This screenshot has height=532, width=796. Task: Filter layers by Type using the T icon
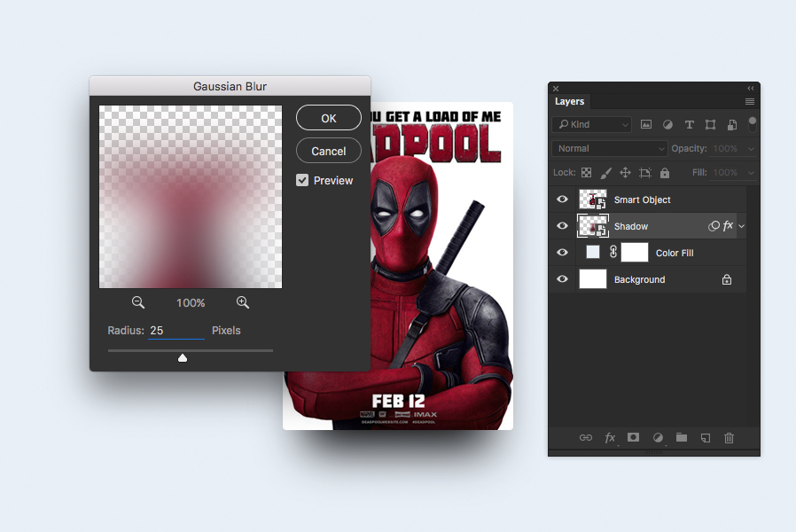(x=690, y=125)
